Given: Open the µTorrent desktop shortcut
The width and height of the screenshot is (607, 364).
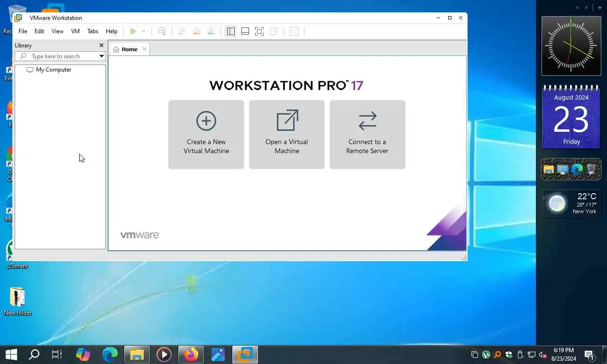Looking at the screenshot, I should pos(18,255).
